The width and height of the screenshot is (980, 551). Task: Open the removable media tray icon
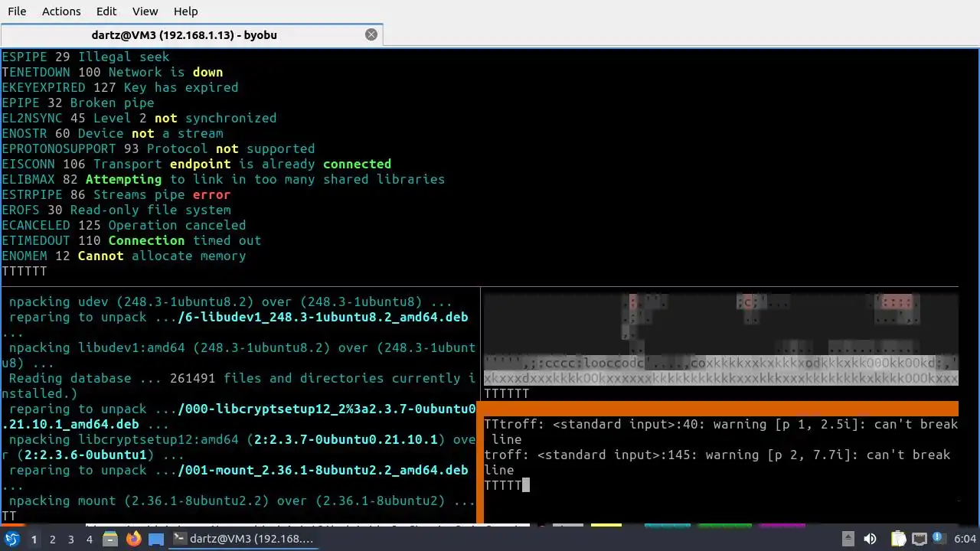tap(848, 539)
